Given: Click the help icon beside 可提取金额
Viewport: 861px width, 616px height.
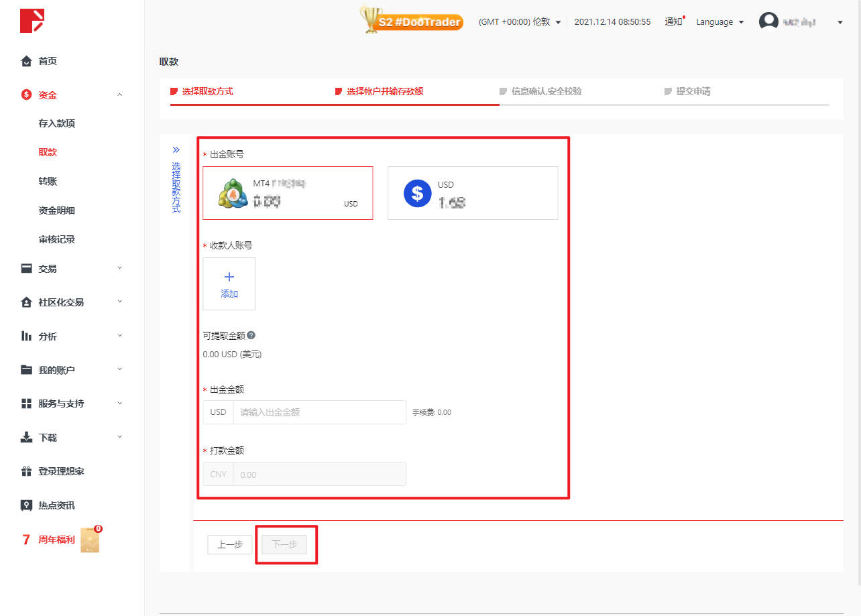Looking at the screenshot, I should click(x=251, y=335).
